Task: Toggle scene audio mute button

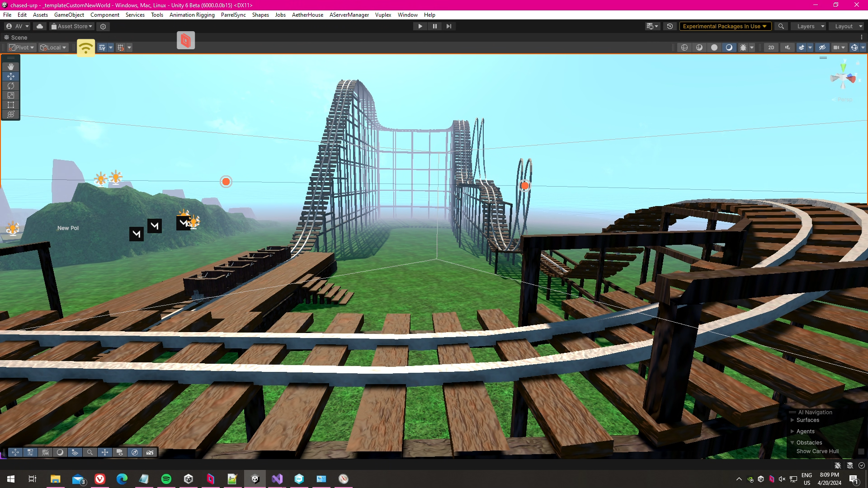Action: click(788, 47)
